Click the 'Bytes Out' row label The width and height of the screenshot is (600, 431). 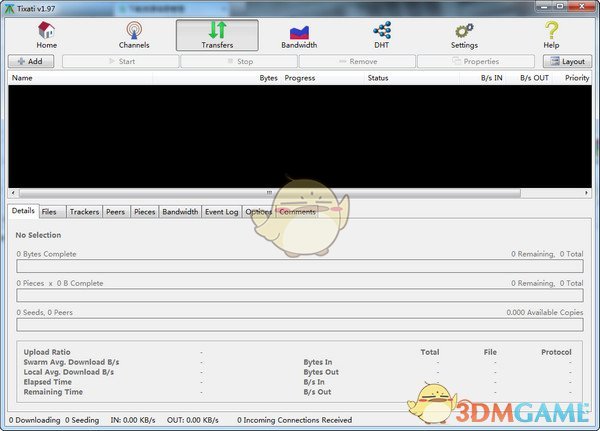(x=321, y=372)
